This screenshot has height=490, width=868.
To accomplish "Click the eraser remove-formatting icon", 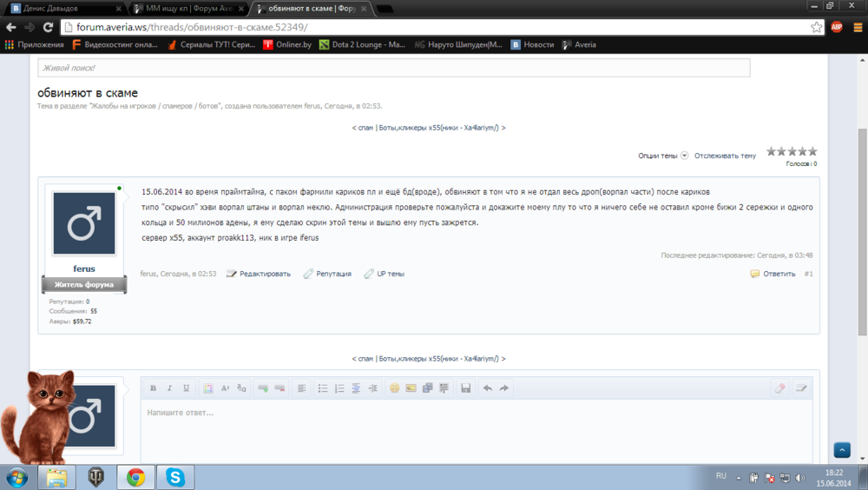I will [779, 388].
